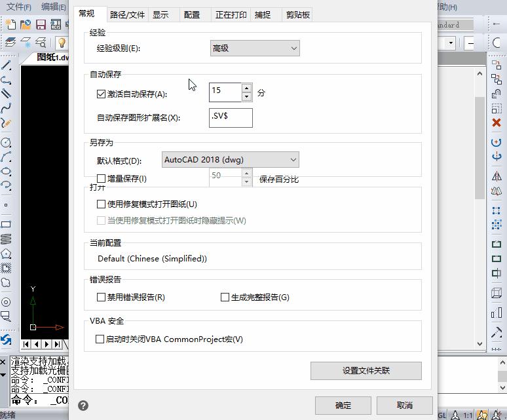Select the Ellipse tool

click(6, 172)
